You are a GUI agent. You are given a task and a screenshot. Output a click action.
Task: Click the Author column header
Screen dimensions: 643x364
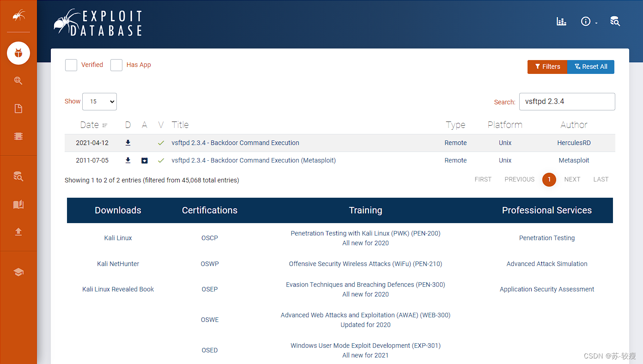pyautogui.click(x=574, y=125)
